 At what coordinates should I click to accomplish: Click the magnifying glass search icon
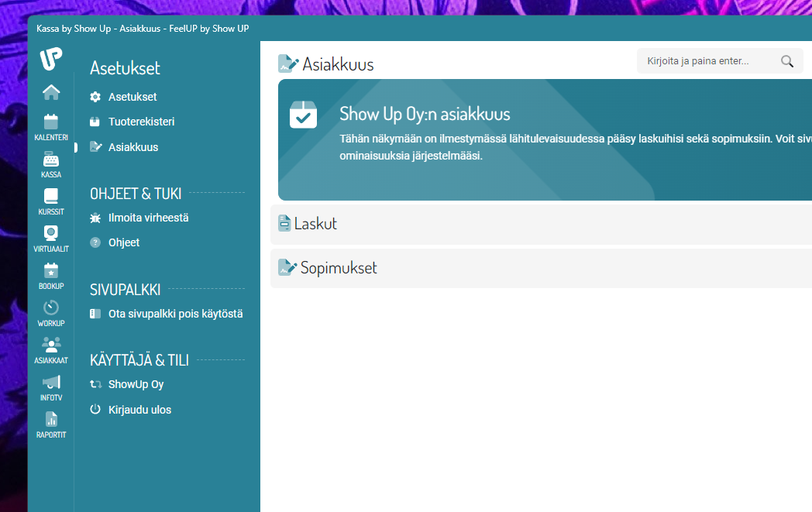pyautogui.click(x=787, y=61)
